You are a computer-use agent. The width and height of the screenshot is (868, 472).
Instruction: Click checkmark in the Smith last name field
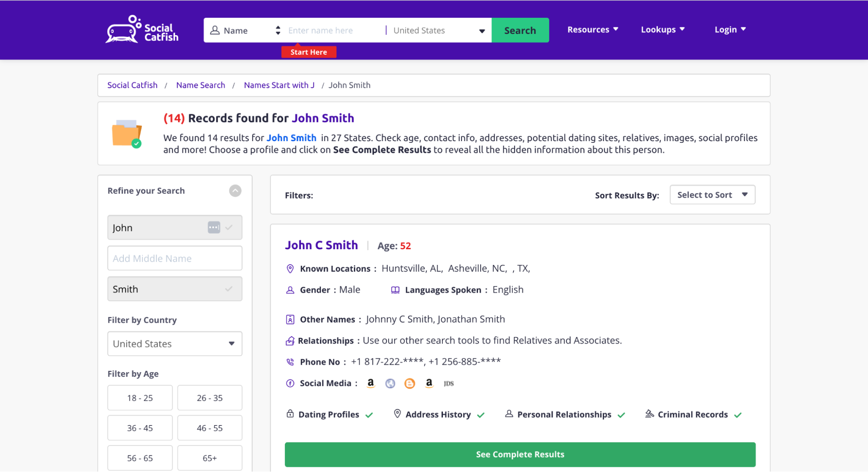229,289
